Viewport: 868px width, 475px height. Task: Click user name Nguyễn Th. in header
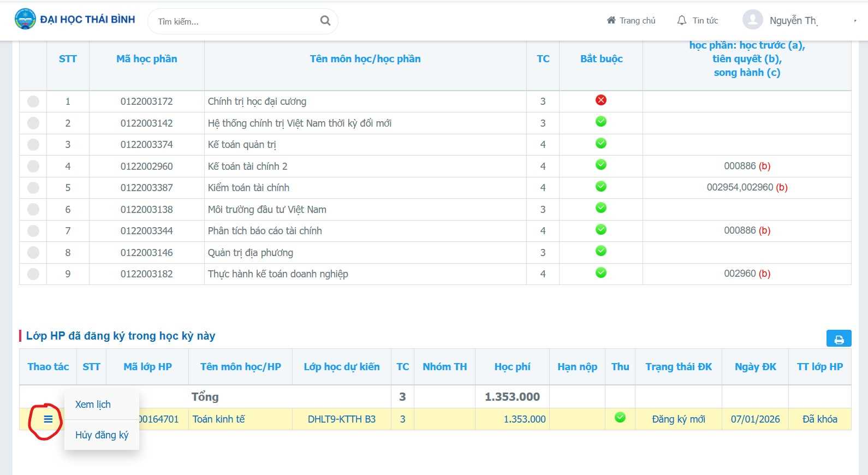tap(793, 21)
